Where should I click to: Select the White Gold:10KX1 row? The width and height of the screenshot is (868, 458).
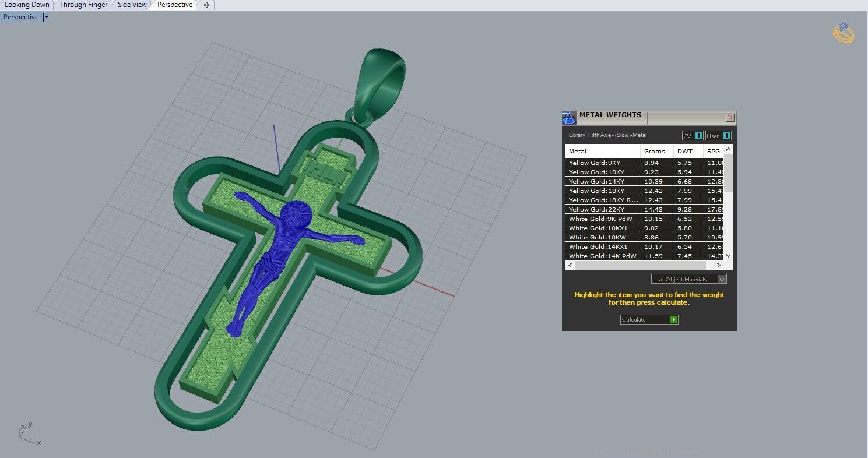pos(644,228)
